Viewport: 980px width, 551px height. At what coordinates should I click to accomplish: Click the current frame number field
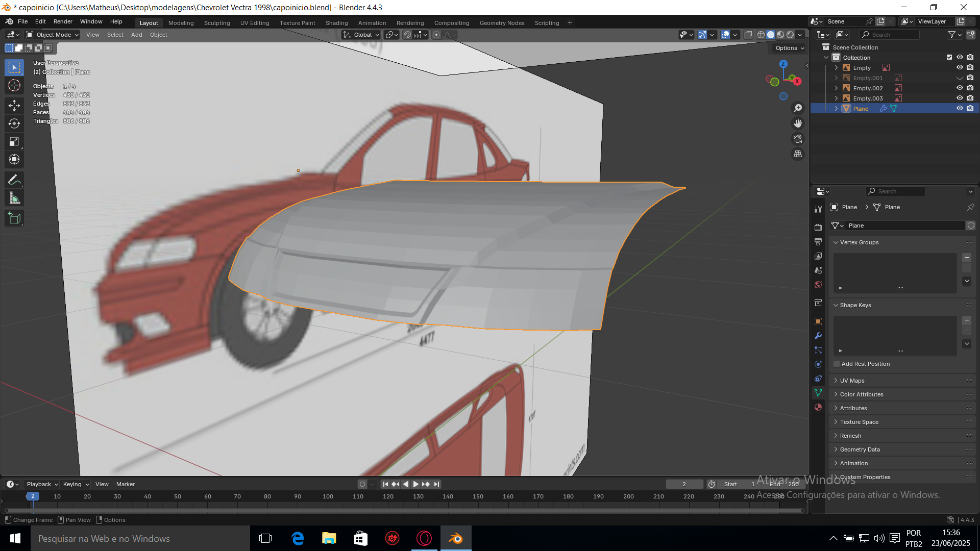click(x=684, y=484)
